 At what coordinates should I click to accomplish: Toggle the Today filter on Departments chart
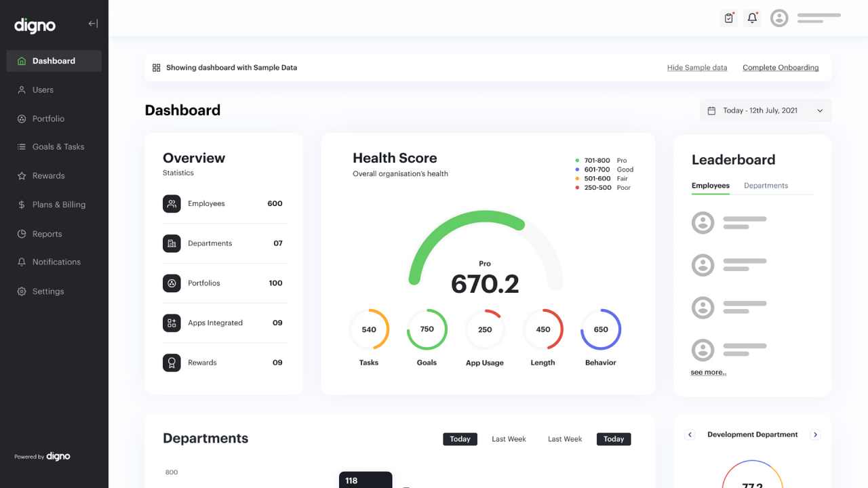[x=460, y=439]
